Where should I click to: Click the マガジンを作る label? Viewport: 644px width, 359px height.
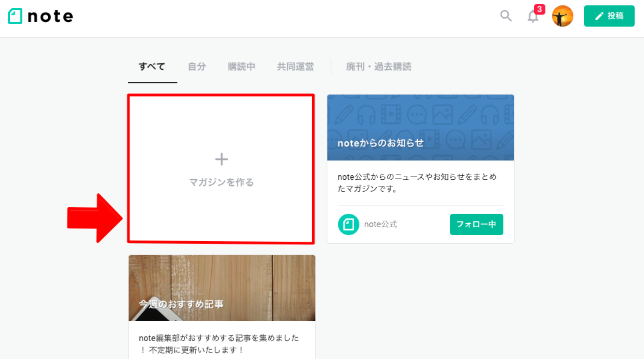tap(221, 182)
